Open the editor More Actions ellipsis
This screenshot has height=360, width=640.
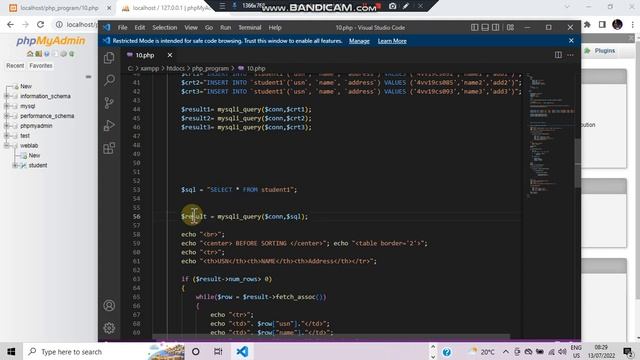point(571,55)
